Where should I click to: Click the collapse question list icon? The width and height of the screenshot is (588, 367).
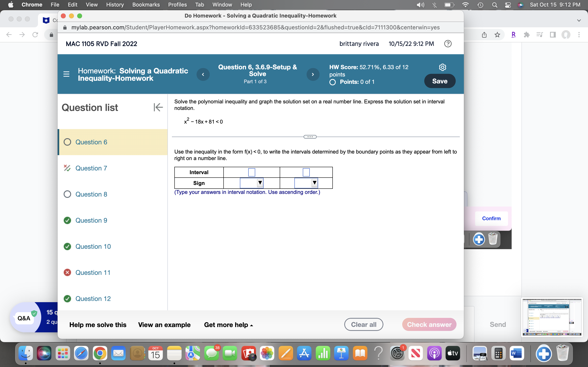(157, 107)
